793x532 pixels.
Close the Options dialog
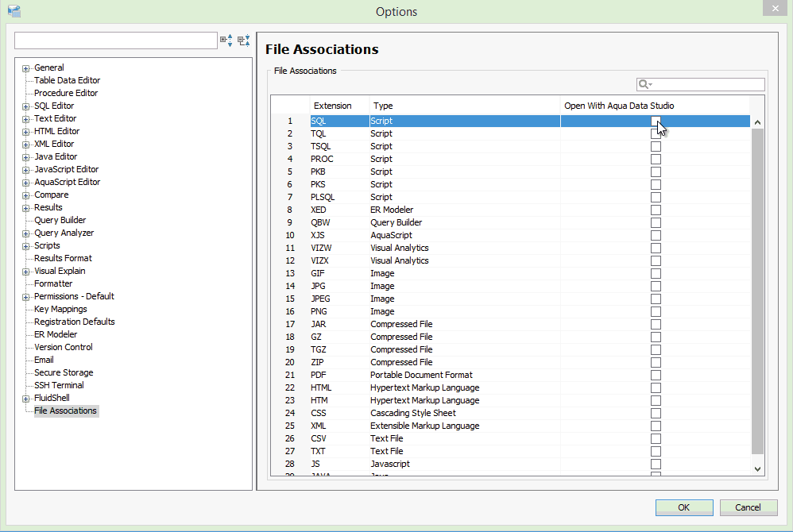775,8
